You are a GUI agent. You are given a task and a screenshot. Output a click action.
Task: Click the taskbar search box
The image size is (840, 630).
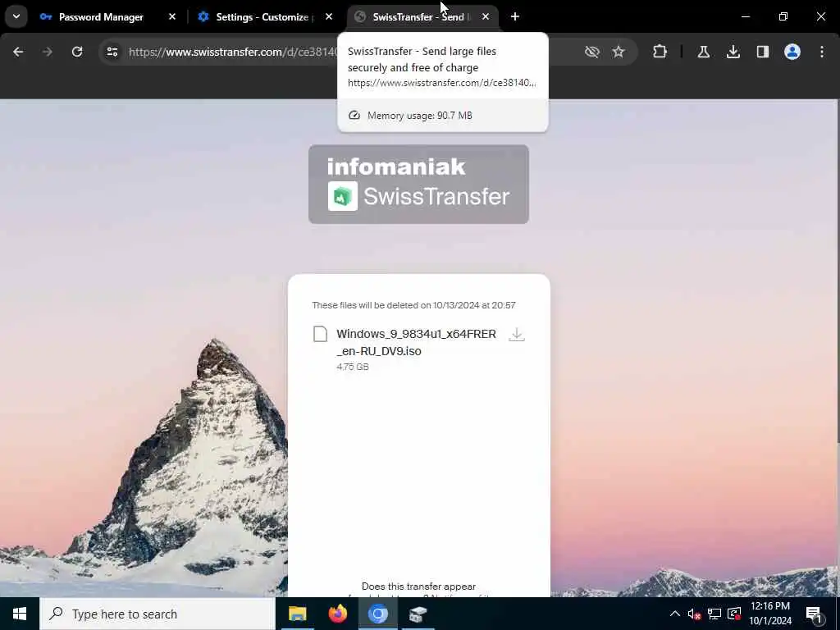click(157, 614)
